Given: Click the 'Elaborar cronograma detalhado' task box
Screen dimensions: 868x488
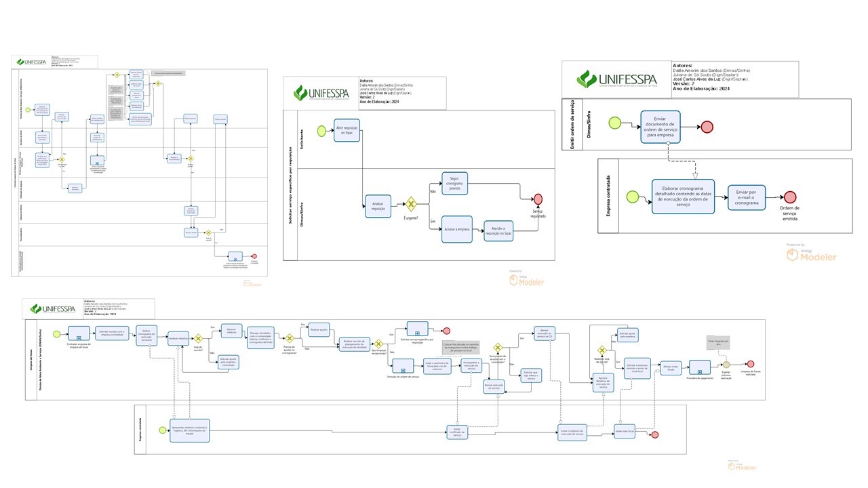Looking at the screenshot, I should [x=684, y=197].
